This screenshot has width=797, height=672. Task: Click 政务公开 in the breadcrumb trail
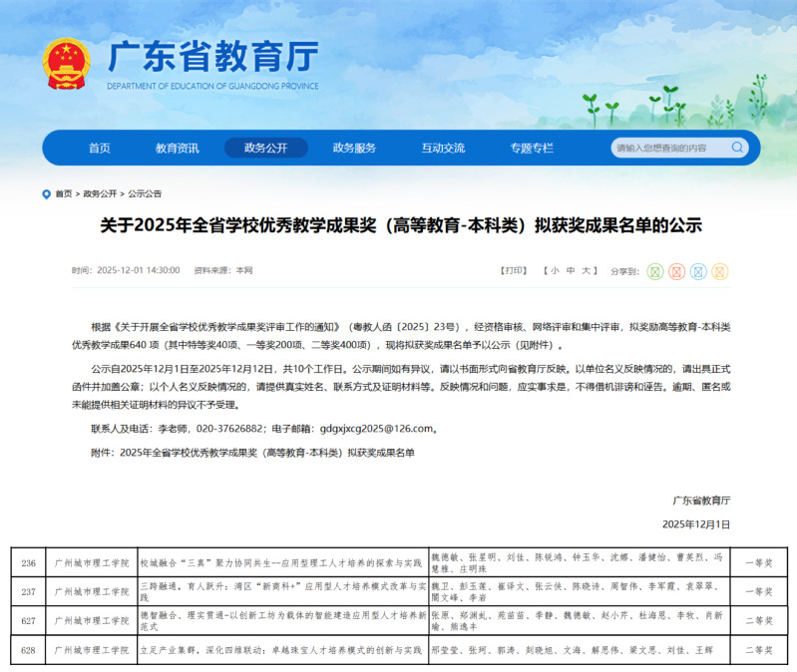pos(100,194)
